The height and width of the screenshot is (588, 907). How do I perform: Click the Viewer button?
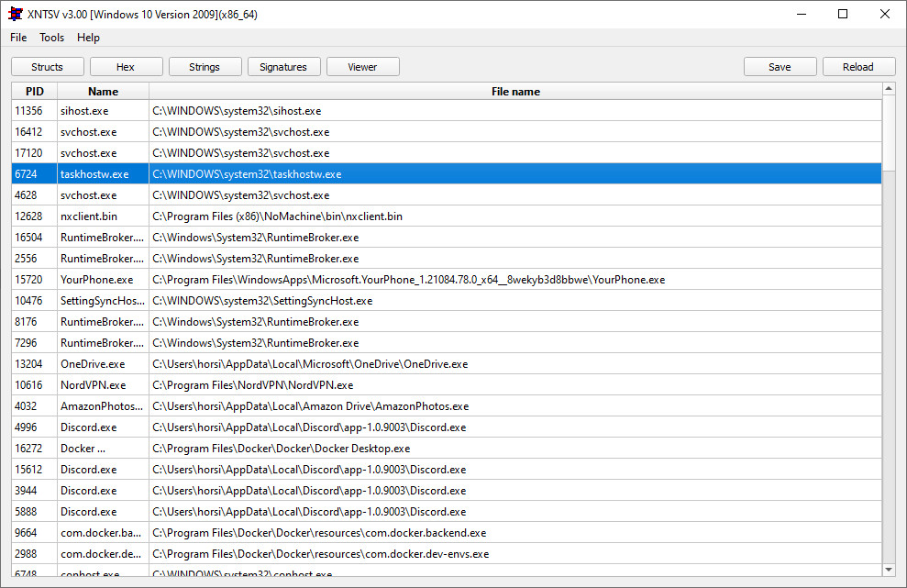tap(362, 67)
